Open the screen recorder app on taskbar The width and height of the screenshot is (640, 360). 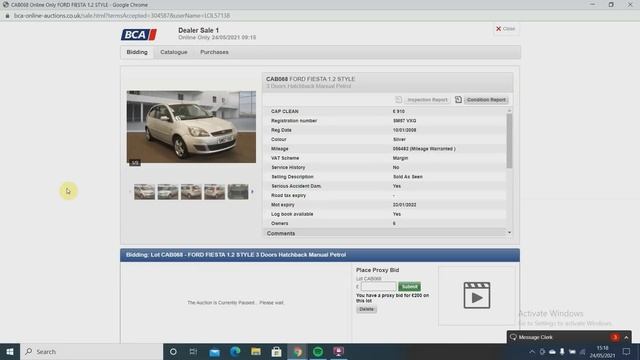point(338,351)
